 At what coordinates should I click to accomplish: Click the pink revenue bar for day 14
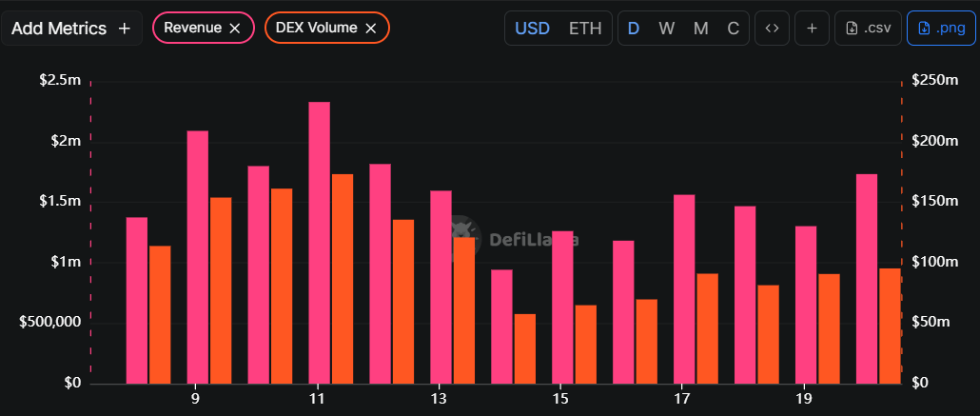click(501, 327)
